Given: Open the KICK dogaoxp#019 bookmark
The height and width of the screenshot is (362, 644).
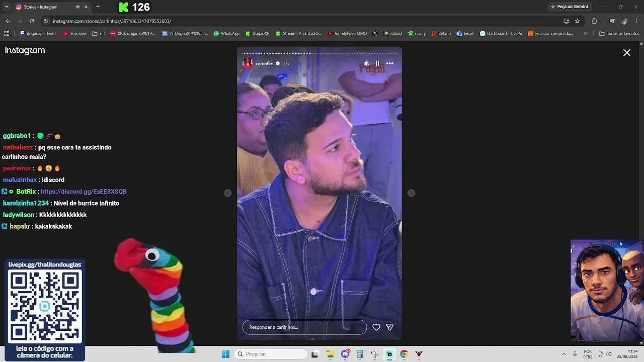Looking at the screenshot, I should point(132,34).
